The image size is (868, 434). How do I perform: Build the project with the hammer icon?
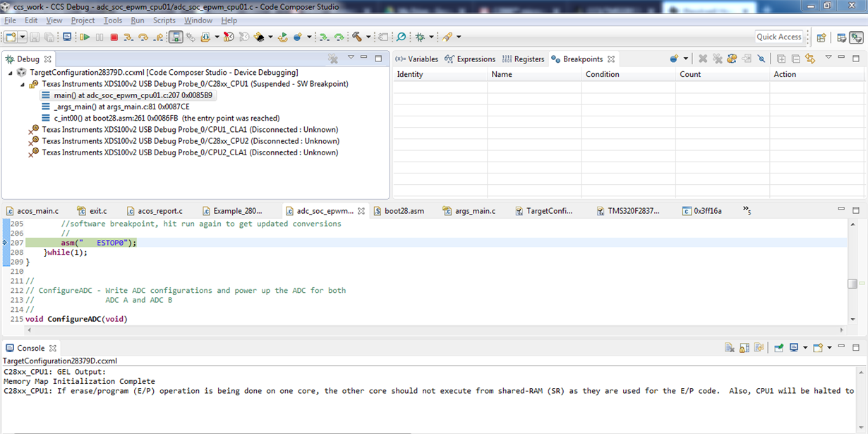point(357,37)
